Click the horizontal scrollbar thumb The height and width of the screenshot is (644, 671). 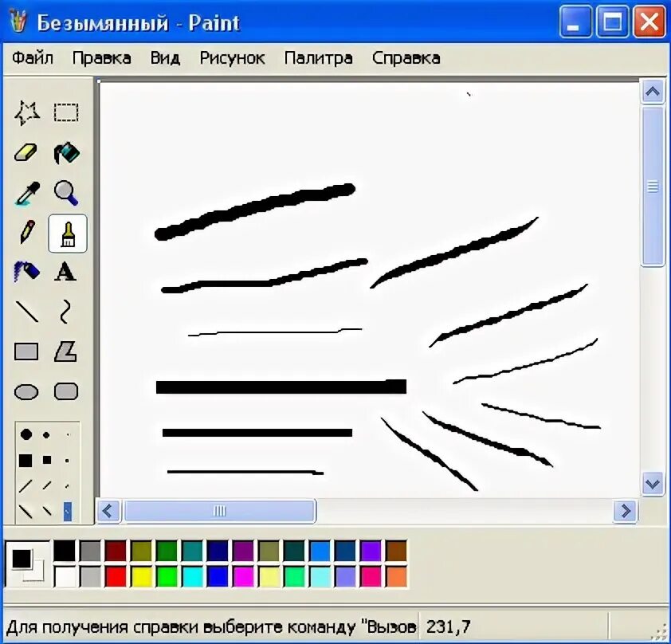220,511
